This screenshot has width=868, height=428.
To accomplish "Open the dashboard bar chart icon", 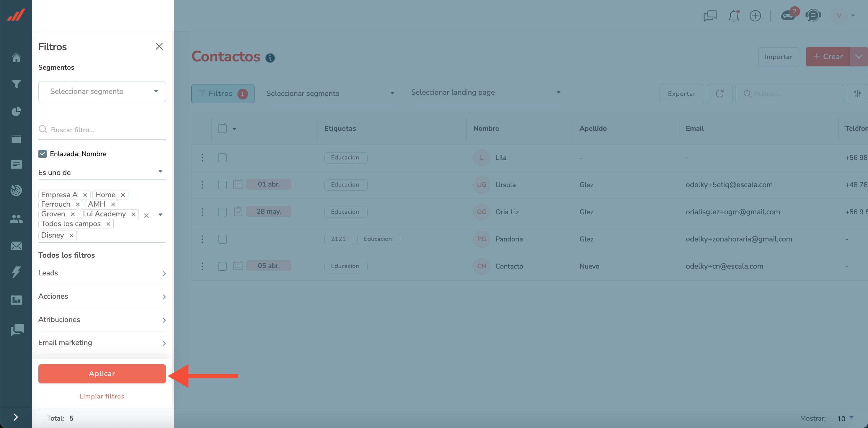I will coord(16,300).
